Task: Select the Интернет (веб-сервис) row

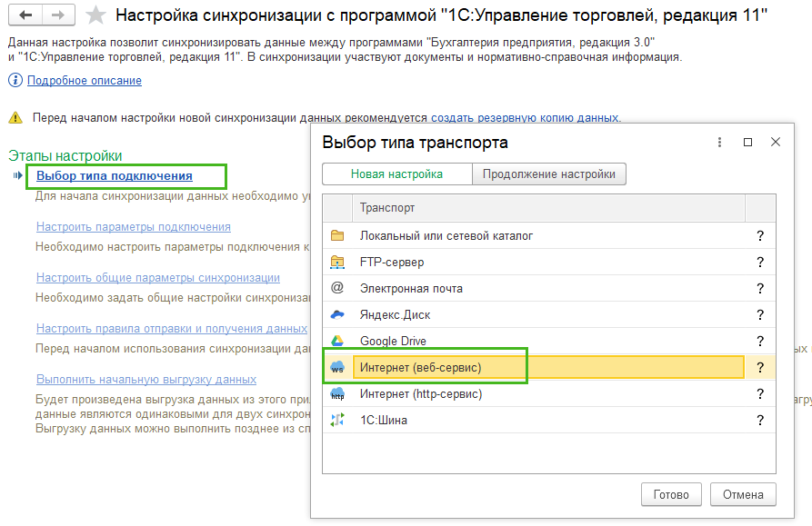Action: click(549, 367)
